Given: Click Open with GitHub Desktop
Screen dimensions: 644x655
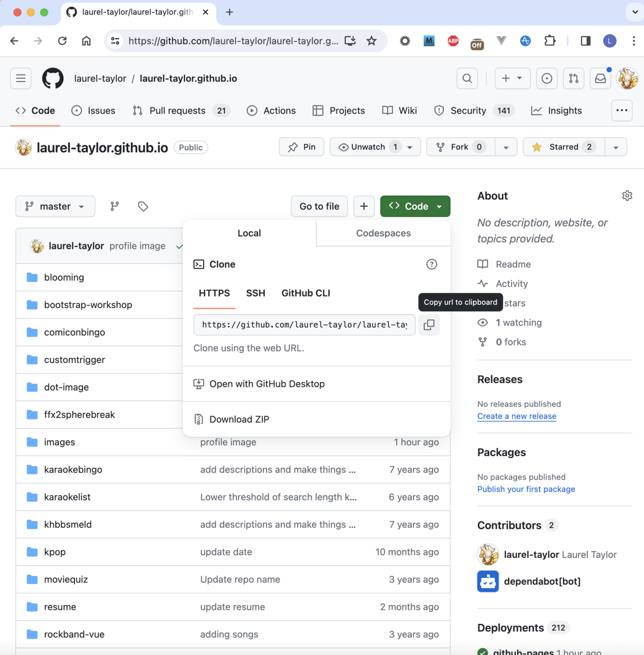Looking at the screenshot, I should [x=317, y=384].
